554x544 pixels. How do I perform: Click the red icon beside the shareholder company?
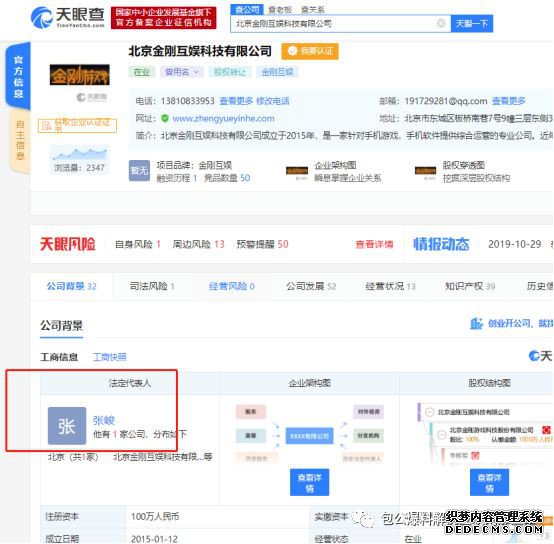(546, 430)
